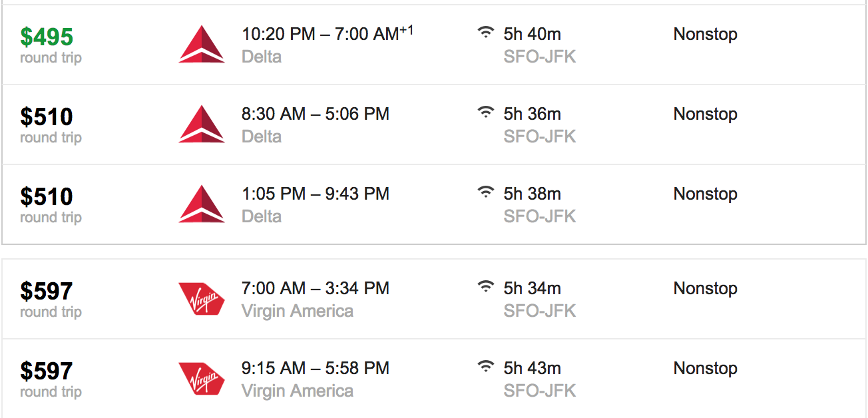The width and height of the screenshot is (868, 418).
Task: Click the Virgin America logo on the 7:00 AM flight
Action: pyautogui.click(x=202, y=299)
